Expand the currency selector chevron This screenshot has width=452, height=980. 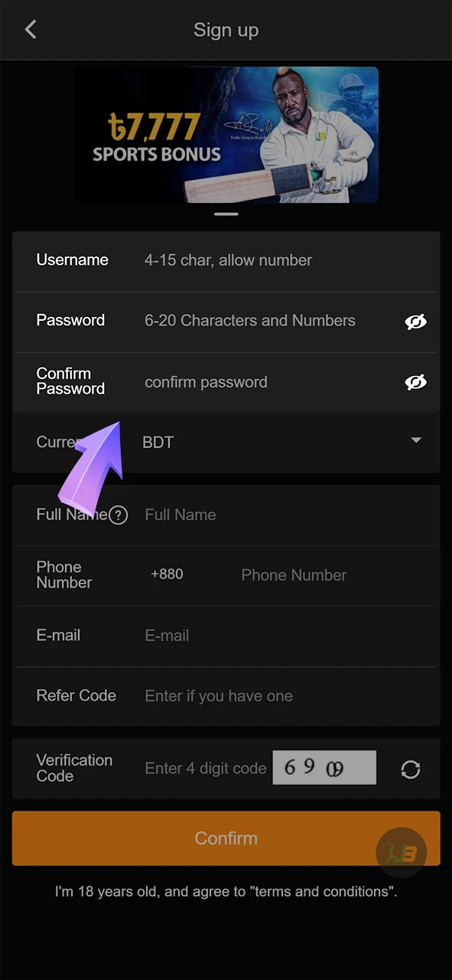(x=415, y=440)
